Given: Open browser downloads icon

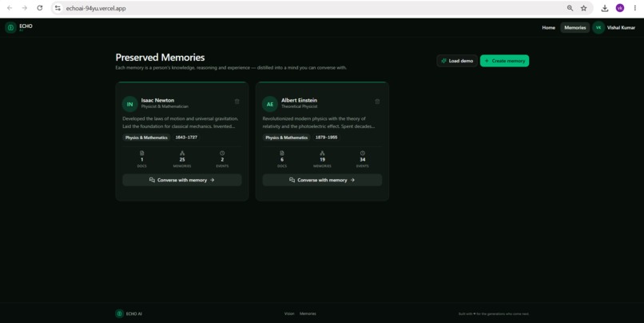Looking at the screenshot, I should coord(605,8).
